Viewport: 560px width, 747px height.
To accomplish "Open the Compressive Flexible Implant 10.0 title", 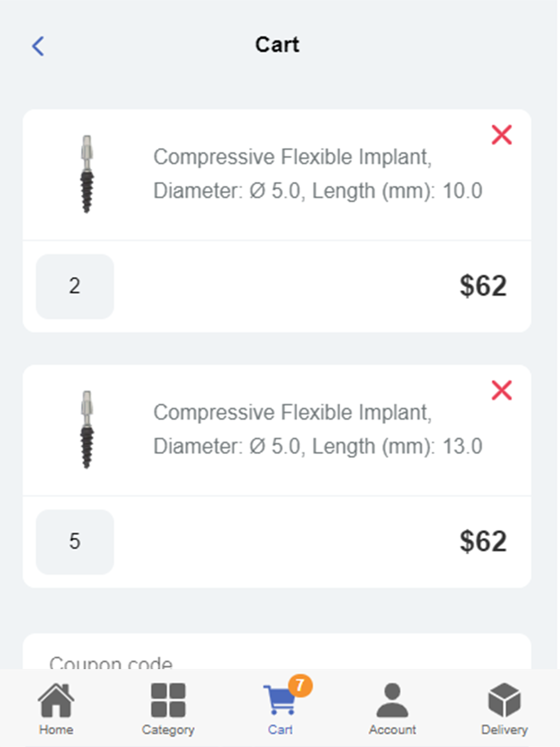I will (317, 174).
